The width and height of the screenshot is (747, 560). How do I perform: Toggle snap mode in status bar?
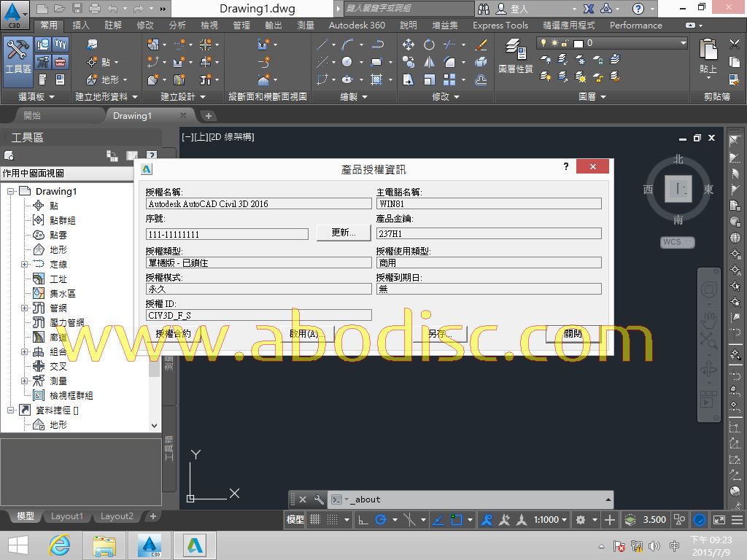(x=333, y=520)
